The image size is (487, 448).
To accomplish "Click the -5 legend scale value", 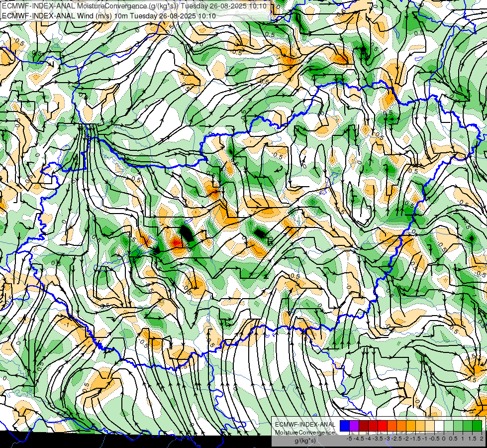I will (x=349, y=439).
